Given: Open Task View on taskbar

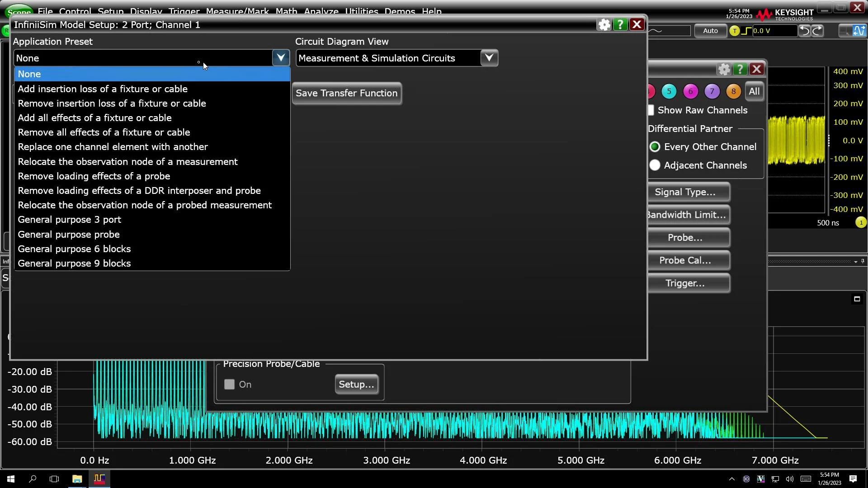Looking at the screenshot, I should tap(54, 479).
